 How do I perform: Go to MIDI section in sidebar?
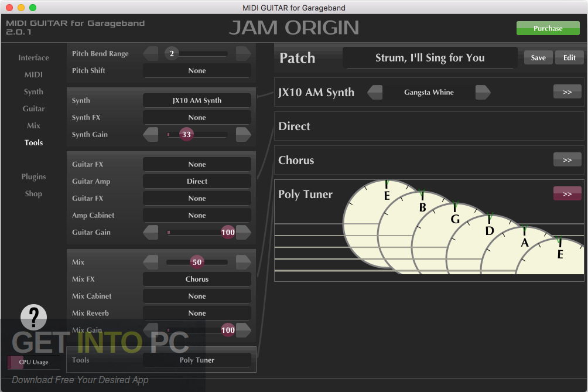tap(34, 74)
